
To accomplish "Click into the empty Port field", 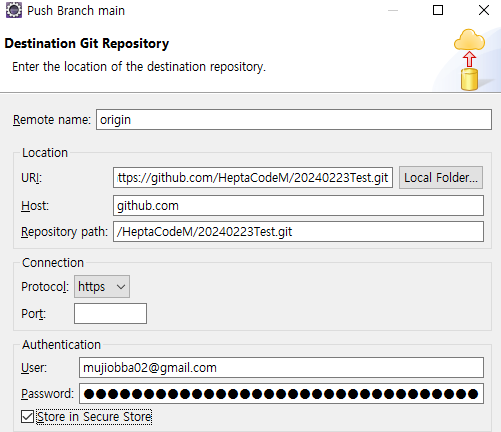I will (x=110, y=313).
